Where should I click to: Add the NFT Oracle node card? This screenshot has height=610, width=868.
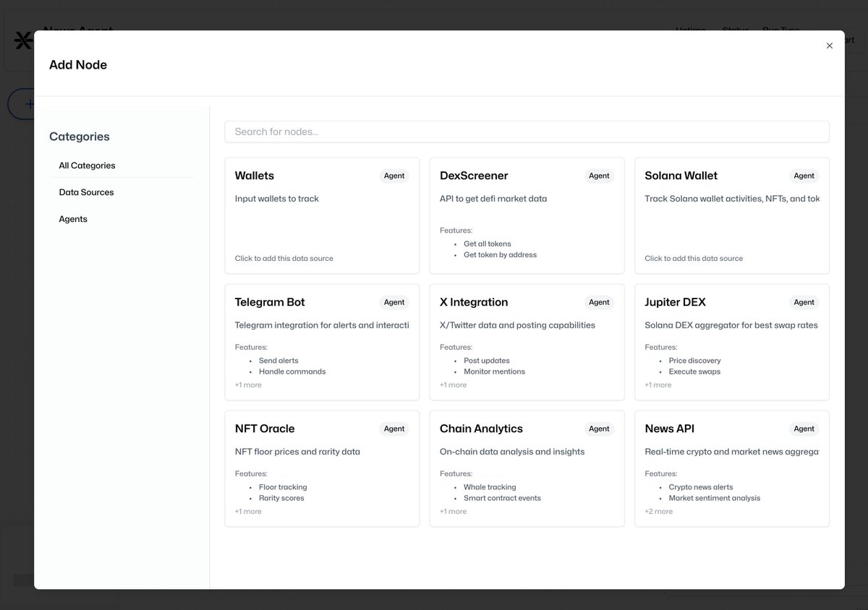[x=322, y=468]
